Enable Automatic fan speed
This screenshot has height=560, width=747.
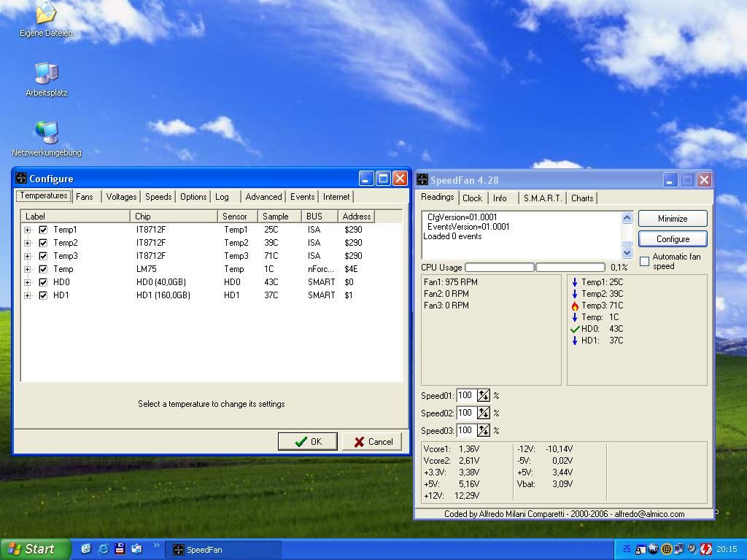pyautogui.click(x=645, y=262)
